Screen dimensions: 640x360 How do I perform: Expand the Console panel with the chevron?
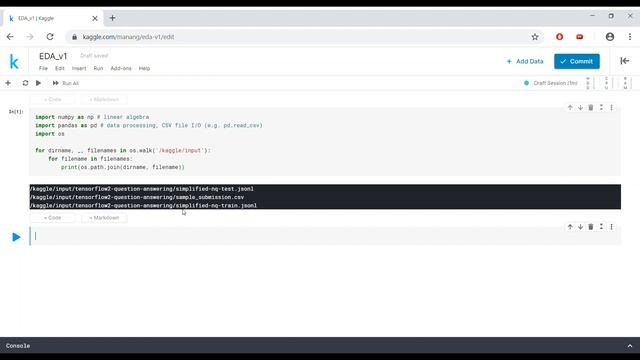tap(630, 346)
